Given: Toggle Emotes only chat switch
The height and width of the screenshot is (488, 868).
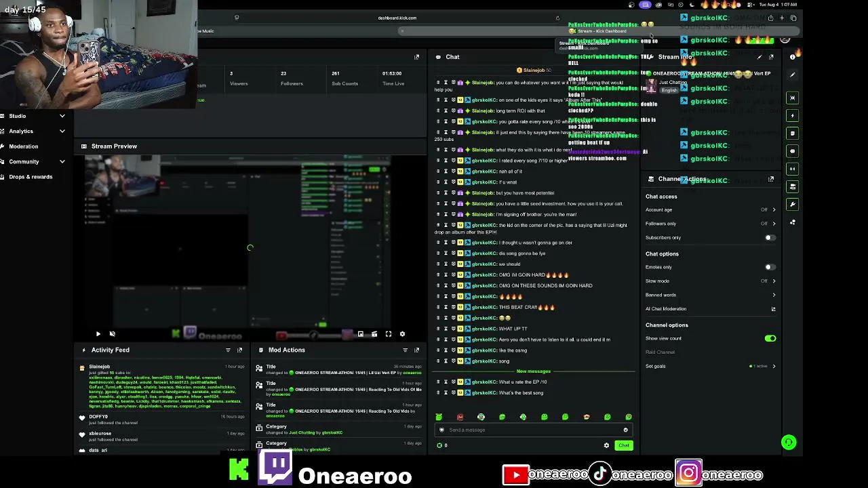Looking at the screenshot, I should [x=770, y=267].
